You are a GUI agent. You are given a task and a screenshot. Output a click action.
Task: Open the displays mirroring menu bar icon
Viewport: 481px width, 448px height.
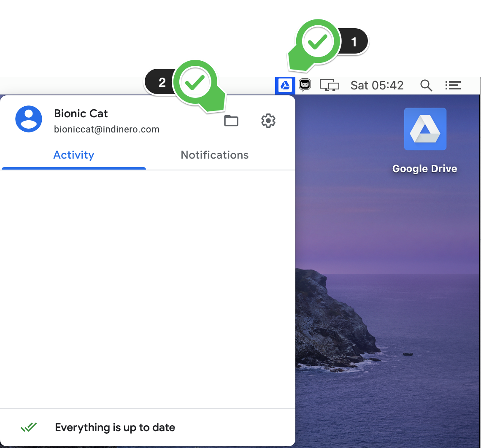coord(329,85)
